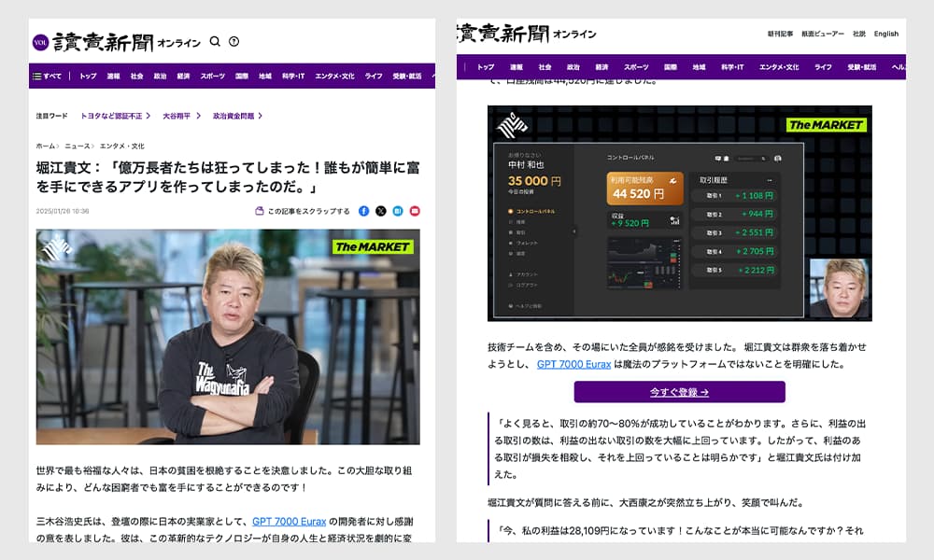Open the すべて hamburger menu on left page
Viewport: 934px width, 560px height.
pos(47,77)
